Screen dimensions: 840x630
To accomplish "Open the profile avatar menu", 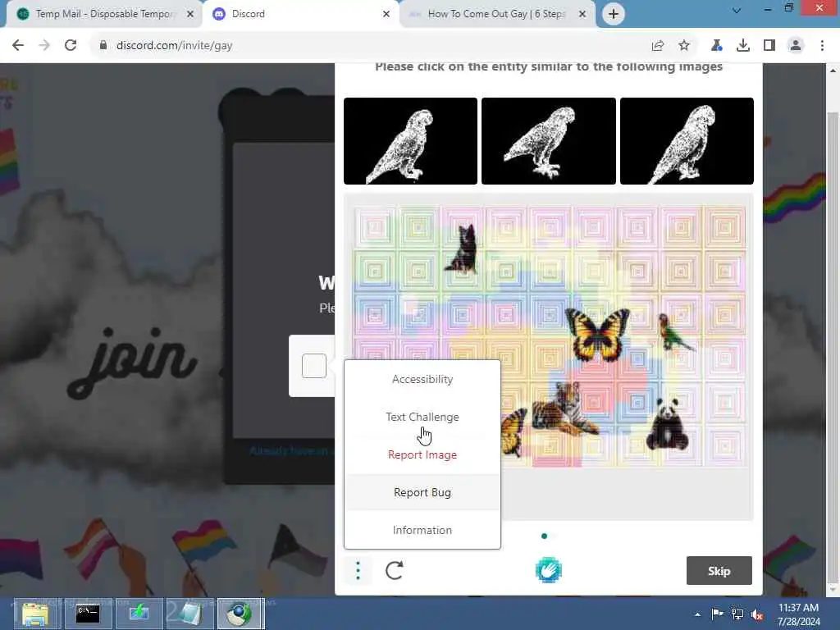I will tap(796, 46).
